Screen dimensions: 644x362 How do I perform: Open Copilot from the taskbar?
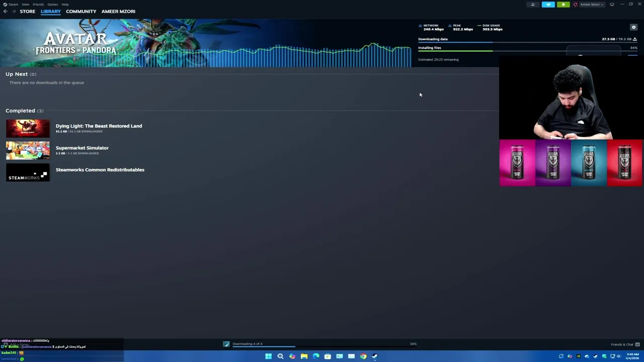pyautogui.click(x=292, y=356)
